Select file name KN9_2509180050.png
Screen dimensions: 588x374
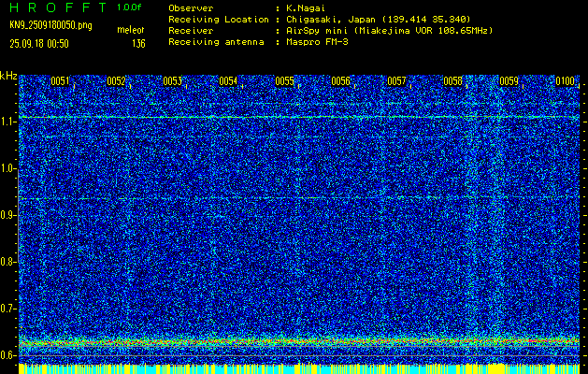tap(50, 25)
